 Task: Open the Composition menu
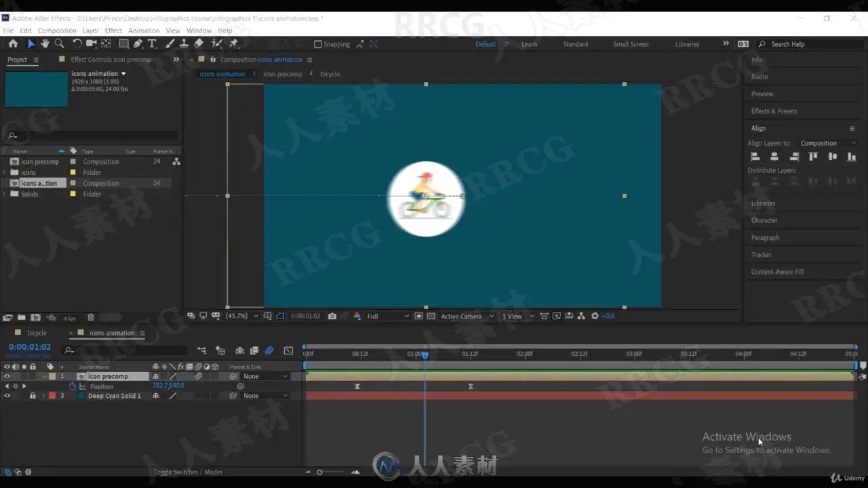57,30
